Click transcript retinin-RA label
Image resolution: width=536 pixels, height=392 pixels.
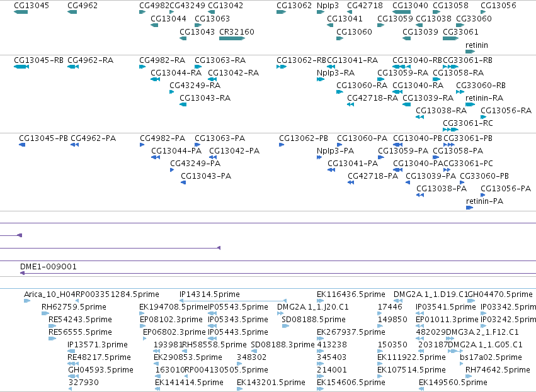484,98
